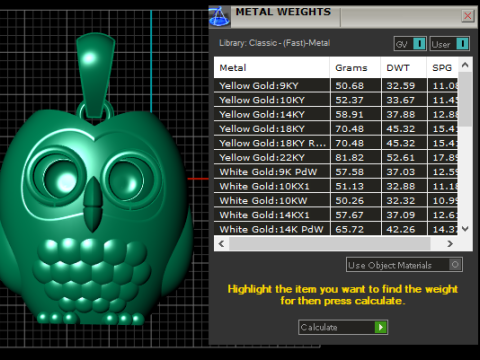Sort by the Metal column header
480x360 pixels.
(x=272, y=68)
